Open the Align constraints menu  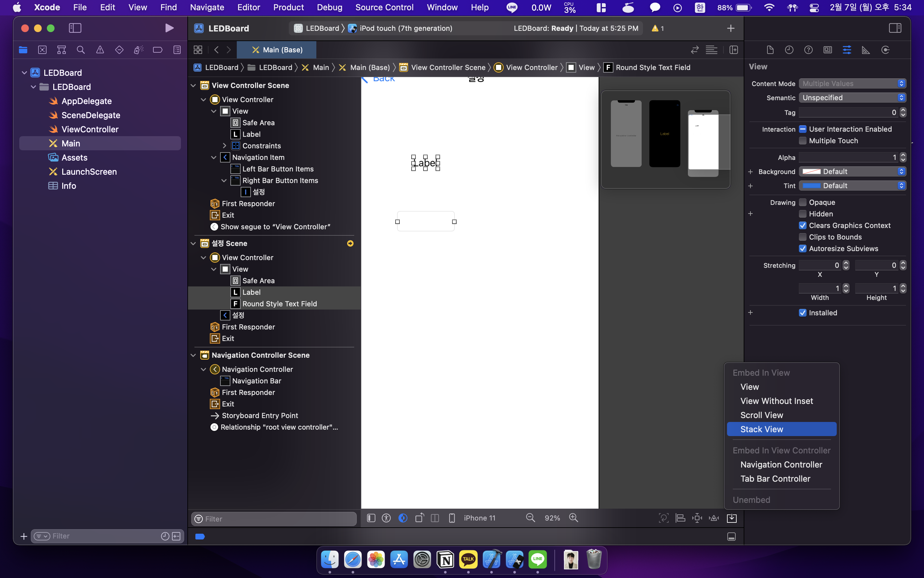click(680, 518)
